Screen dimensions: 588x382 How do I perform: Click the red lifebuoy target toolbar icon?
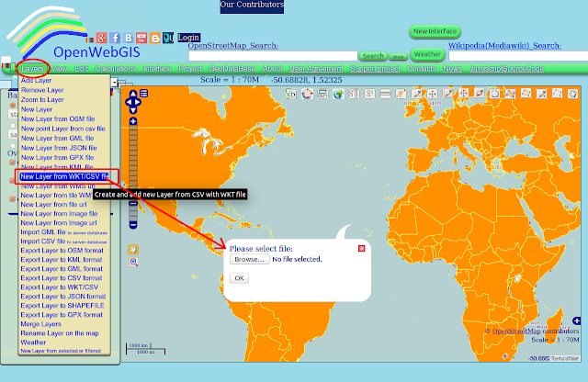pyautogui.click(x=307, y=94)
